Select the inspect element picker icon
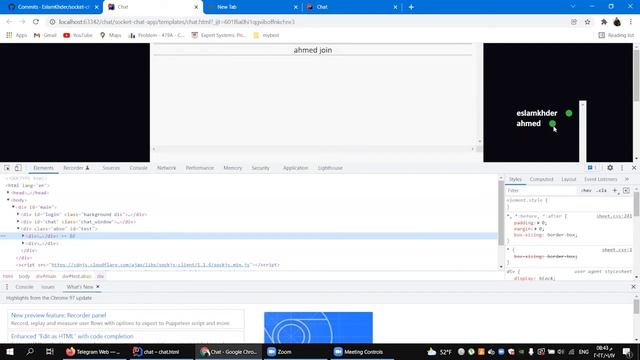Screen dimensions: 640x360 click(7, 168)
